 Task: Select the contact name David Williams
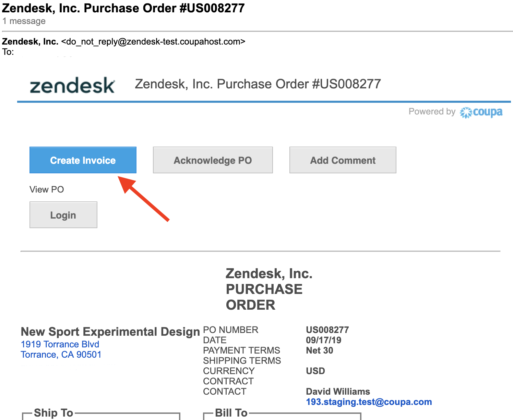(x=338, y=392)
